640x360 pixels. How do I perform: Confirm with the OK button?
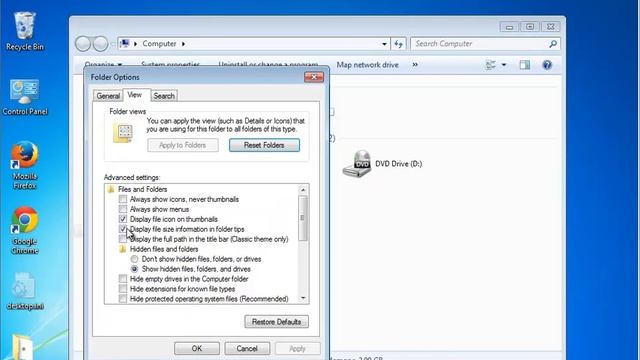point(197,348)
